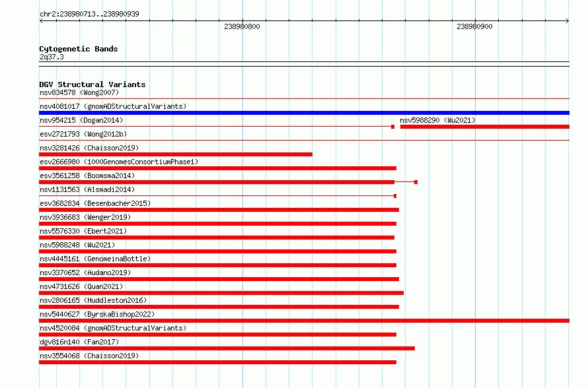Click the nsv834578 (Wong2007) variant label
Viewport: 588px width, 388px height.
tap(79, 92)
